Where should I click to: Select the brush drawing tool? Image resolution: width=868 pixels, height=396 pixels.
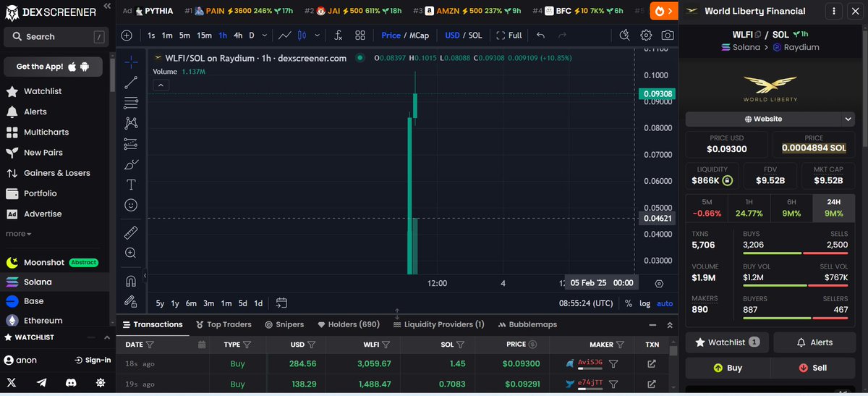coord(131,164)
